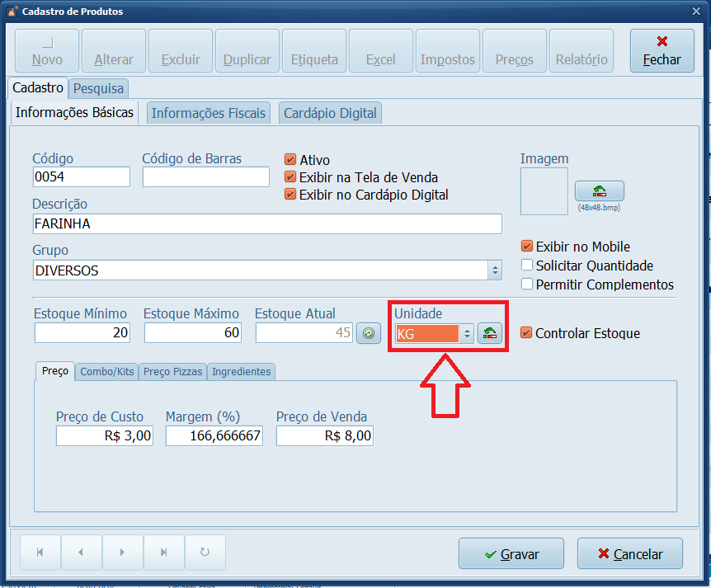The image size is (711, 588).
Task: Expand the Unidade combo box
Action: click(x=467, y=333)
